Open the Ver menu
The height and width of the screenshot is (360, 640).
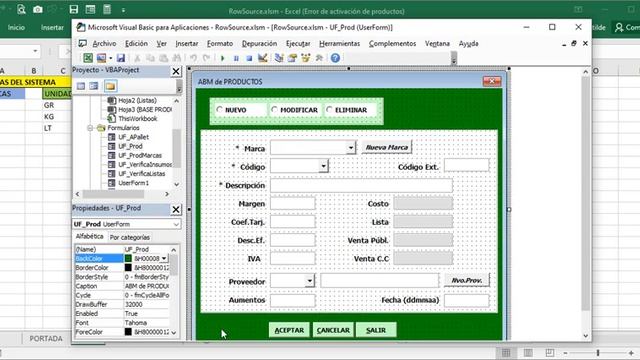click(x=162, y=43)
